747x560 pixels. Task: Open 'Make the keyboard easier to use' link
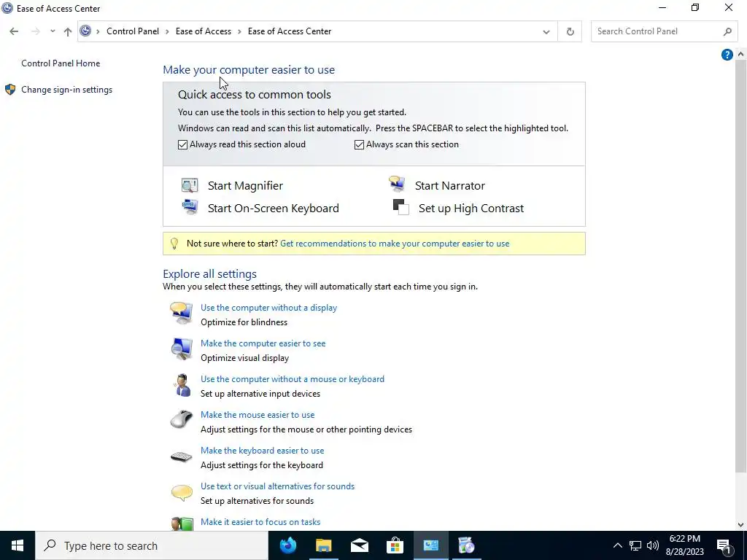click(262, 451)
